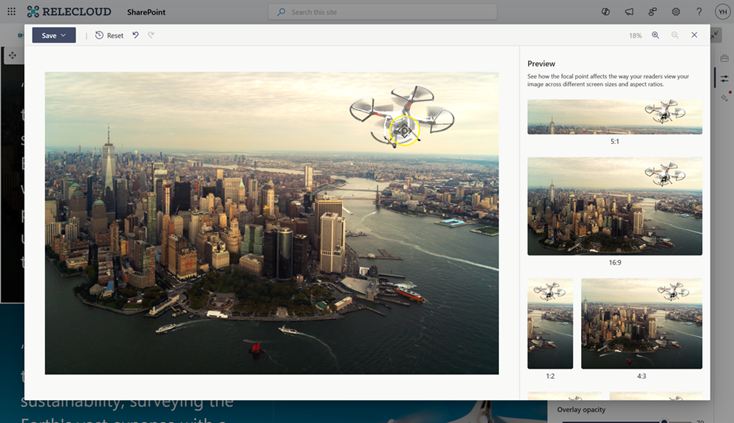734x423 pixels.
Task: Select the 5:1 preview thumbnail
Action: [x=614, y=116]
